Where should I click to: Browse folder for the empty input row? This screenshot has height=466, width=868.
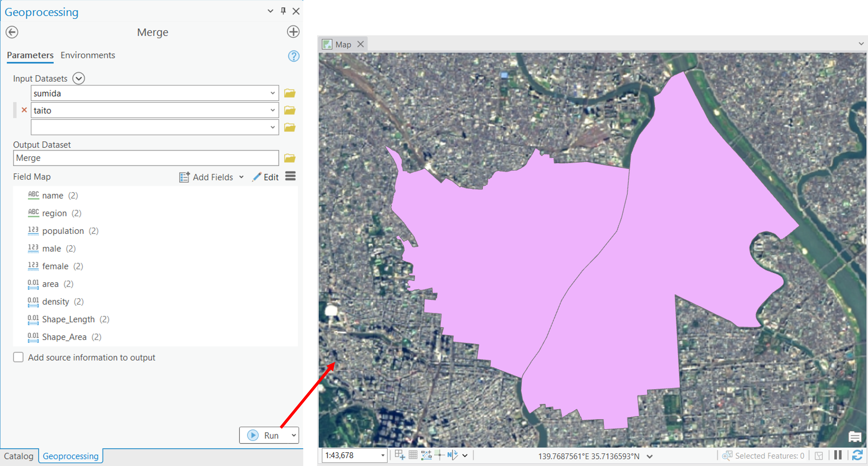point(290,127)
